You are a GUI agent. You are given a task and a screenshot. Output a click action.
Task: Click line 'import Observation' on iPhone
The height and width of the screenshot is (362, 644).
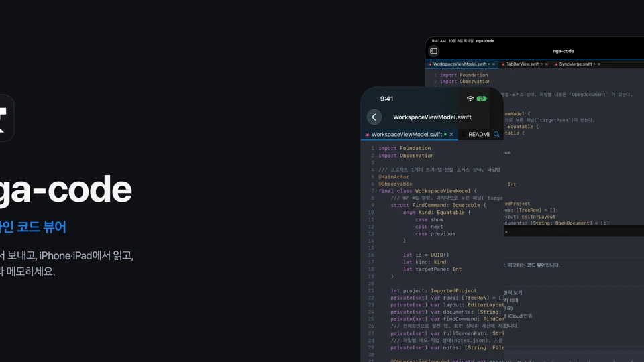406,155
